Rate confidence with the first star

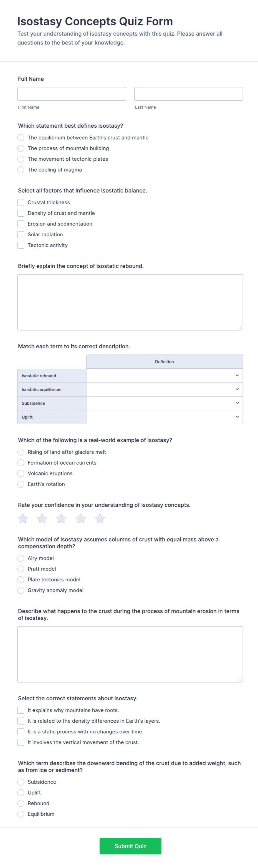pos(23,518)
